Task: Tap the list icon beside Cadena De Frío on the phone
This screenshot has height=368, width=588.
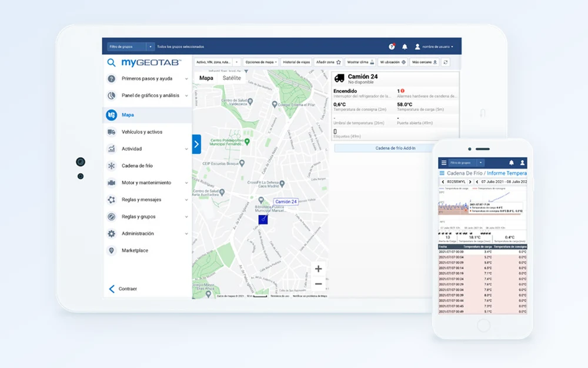Action: (442, 173)
